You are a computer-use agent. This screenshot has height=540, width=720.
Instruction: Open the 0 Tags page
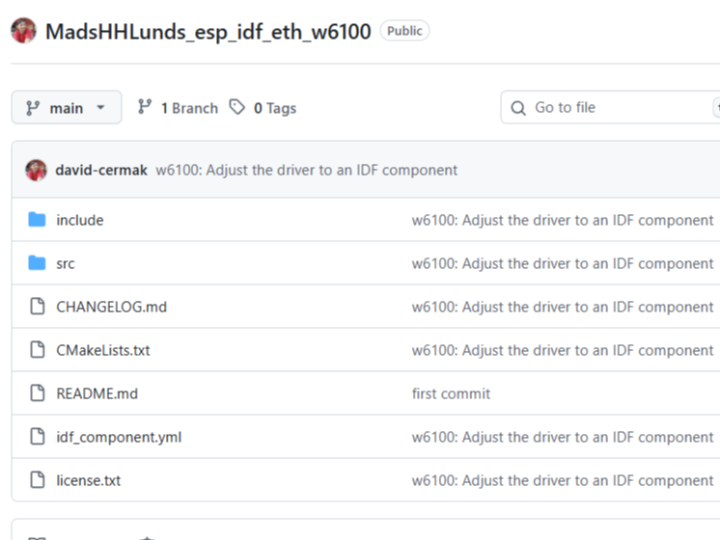tap(263, 108)
